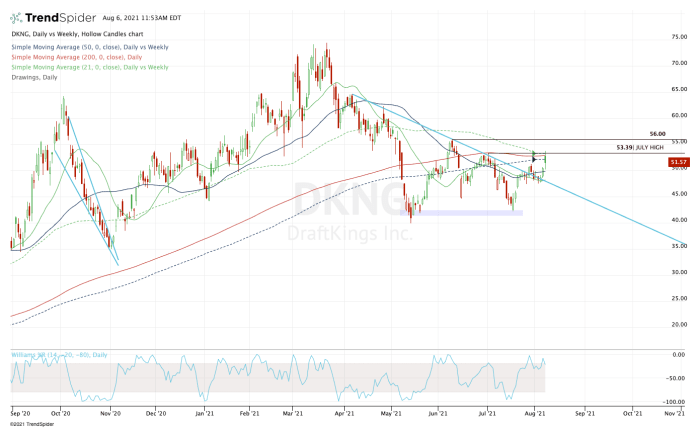Click the Williams %R shaded band in lower panel
700x429 pixels.
point(280,377)
